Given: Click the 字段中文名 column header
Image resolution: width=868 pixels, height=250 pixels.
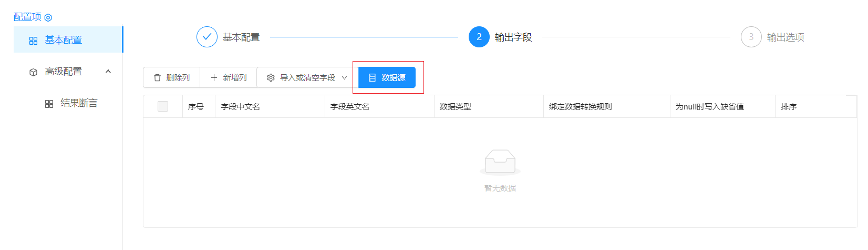Looking at the screenshot, I should (x=241, y=107).
